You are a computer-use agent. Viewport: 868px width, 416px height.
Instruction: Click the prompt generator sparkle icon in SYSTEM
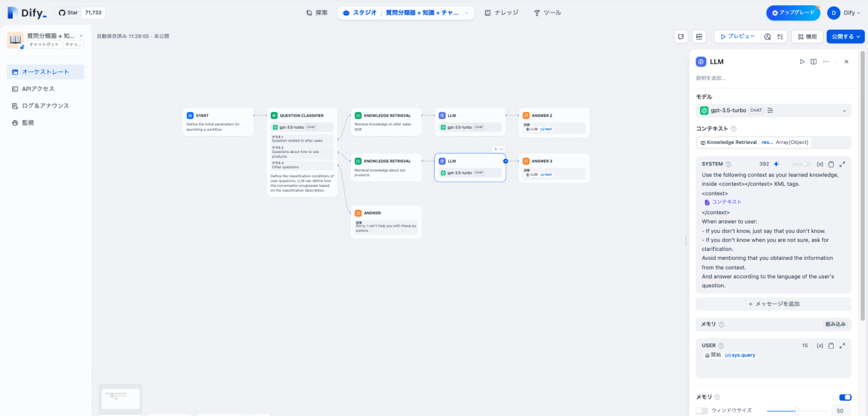tap(776, 164)
